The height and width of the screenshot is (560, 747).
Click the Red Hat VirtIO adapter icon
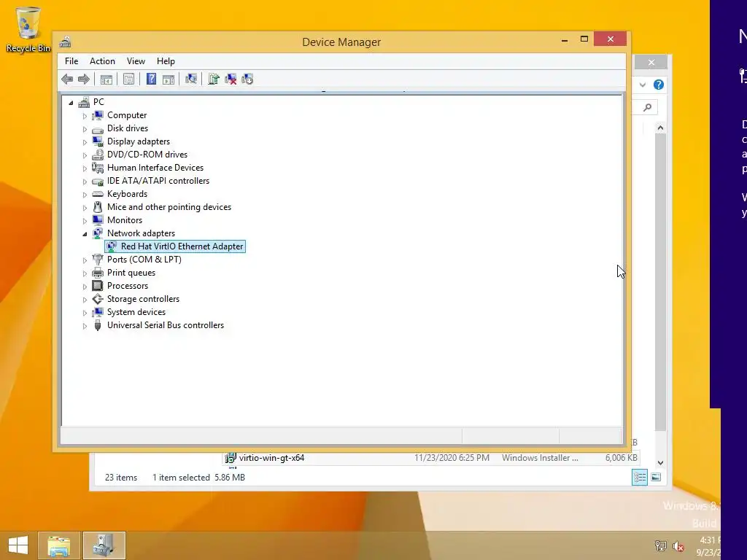tap(112, 246)
